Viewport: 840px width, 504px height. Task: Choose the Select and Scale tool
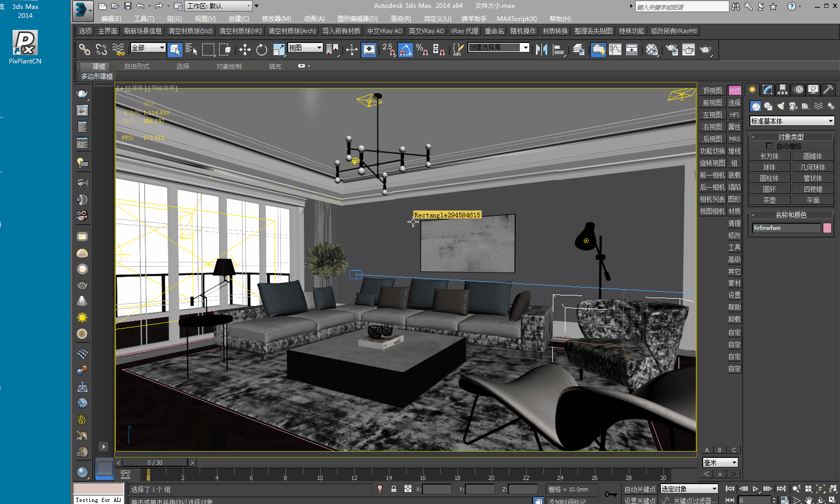point(278,49)
